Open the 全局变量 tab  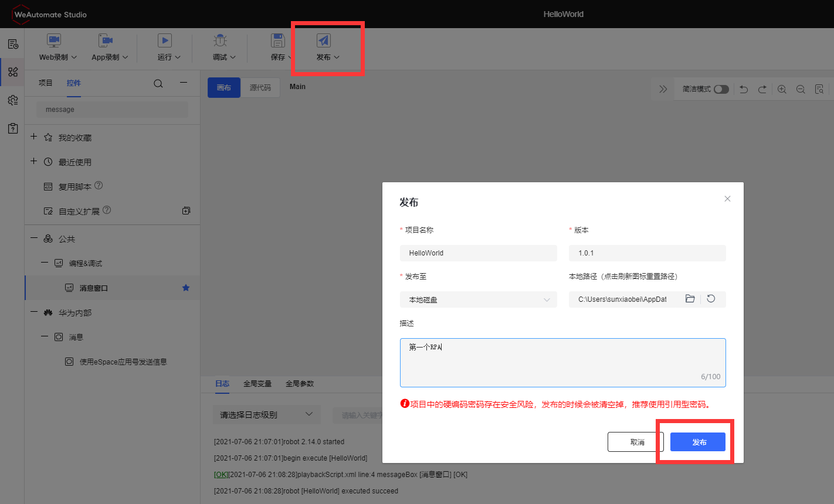[x=257, y=384]
